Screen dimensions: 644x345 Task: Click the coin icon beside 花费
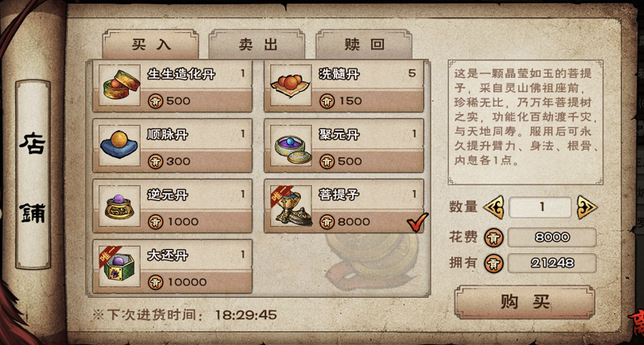[x=494, y=237]
